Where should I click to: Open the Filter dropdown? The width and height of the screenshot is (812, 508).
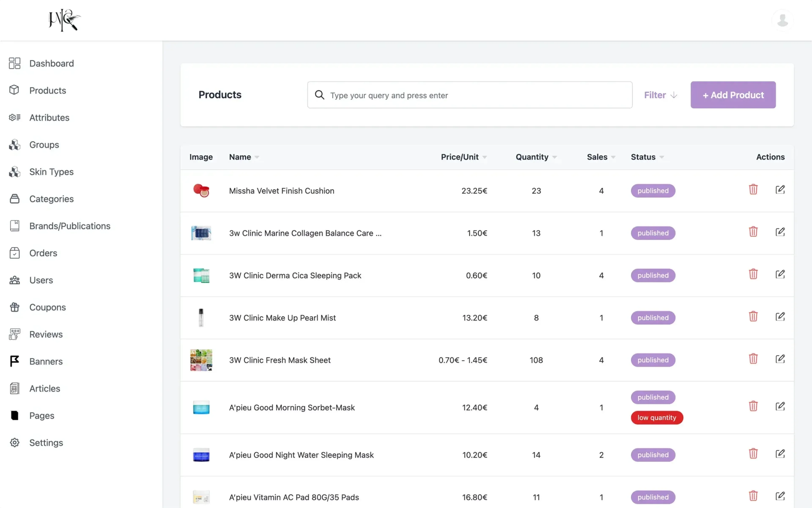coord(660,95)
